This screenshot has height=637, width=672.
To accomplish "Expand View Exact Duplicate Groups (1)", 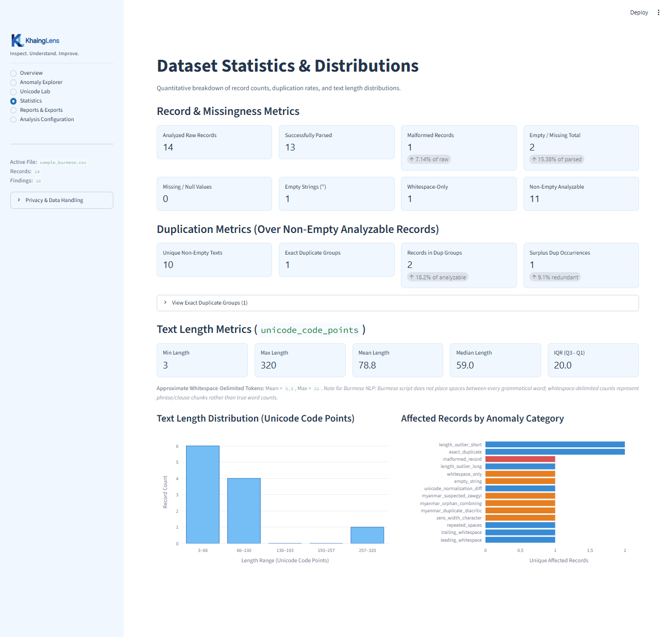I will click(x=398, y=303).
